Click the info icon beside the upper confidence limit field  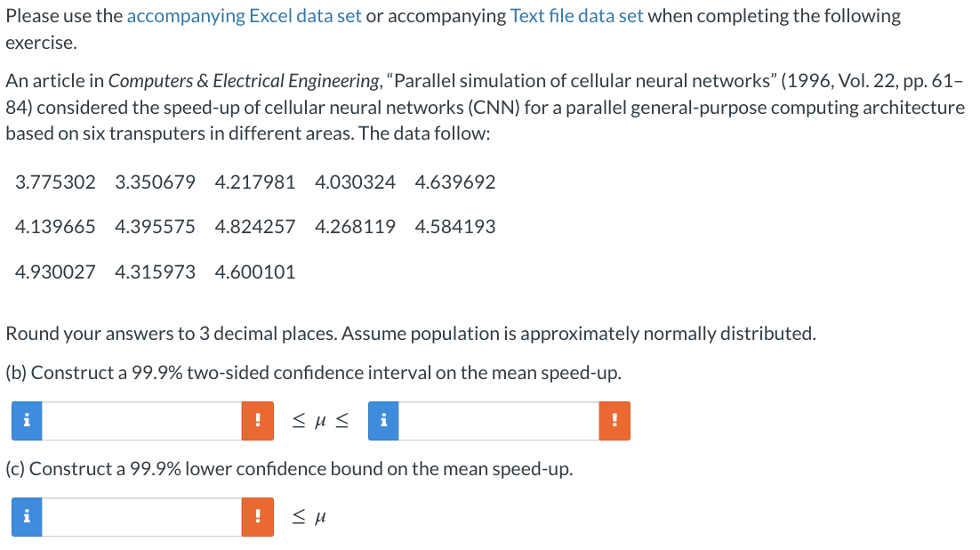coord(382,421)
